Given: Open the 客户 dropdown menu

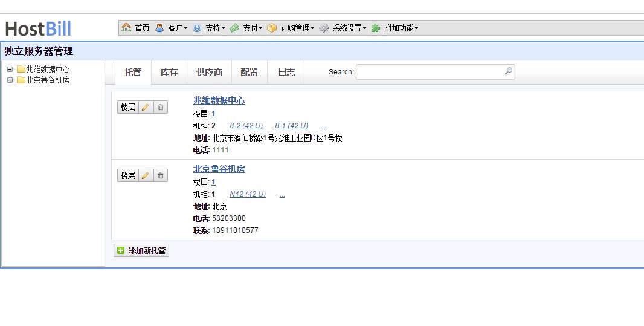Looking at the screenshot, I should pyautogui.click(x=178, y=28).
